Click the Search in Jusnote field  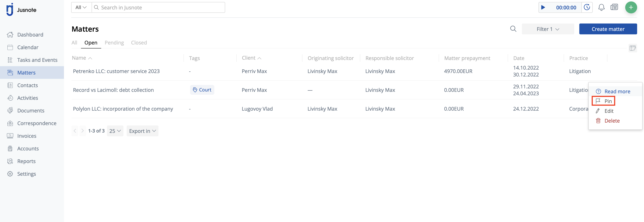158,7
